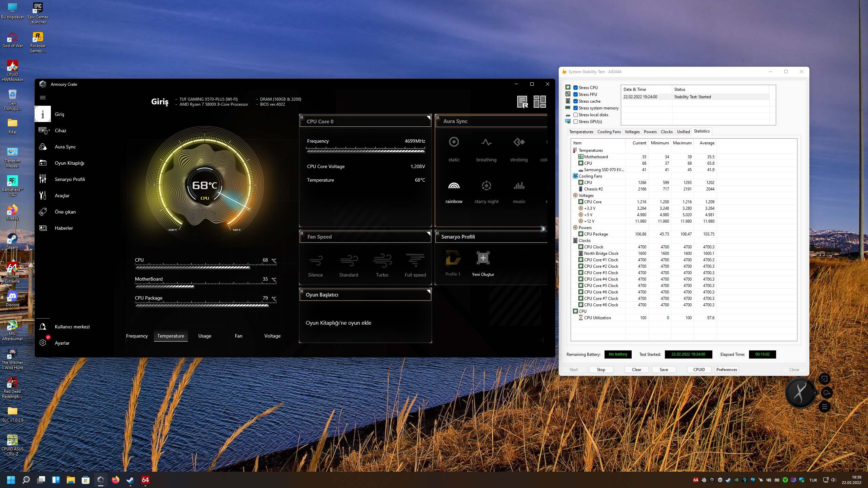Open Öne çıkan featured sidebar icon
Screen dimensions: 868x488
click(43, 212)
